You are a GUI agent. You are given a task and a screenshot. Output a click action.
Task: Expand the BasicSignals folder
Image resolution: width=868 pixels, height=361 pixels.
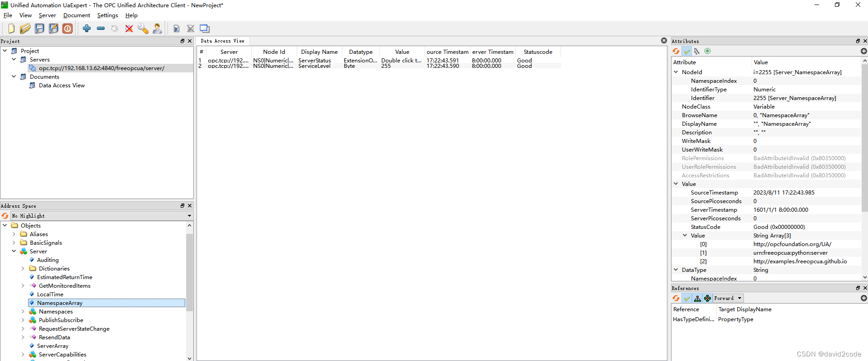(x=14, y=242)
